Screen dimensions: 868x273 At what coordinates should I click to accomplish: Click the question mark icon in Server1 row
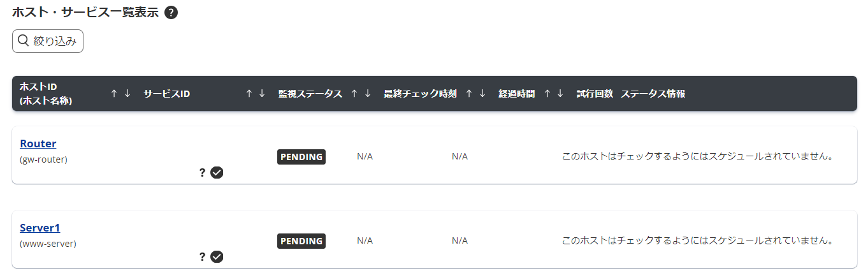[x=202, y=256]
